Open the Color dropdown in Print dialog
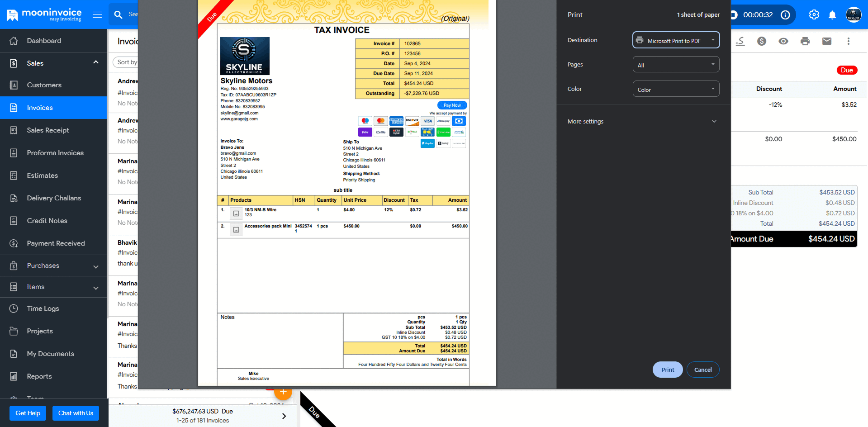Screen dimensions: 868x427 coord(676,89)
